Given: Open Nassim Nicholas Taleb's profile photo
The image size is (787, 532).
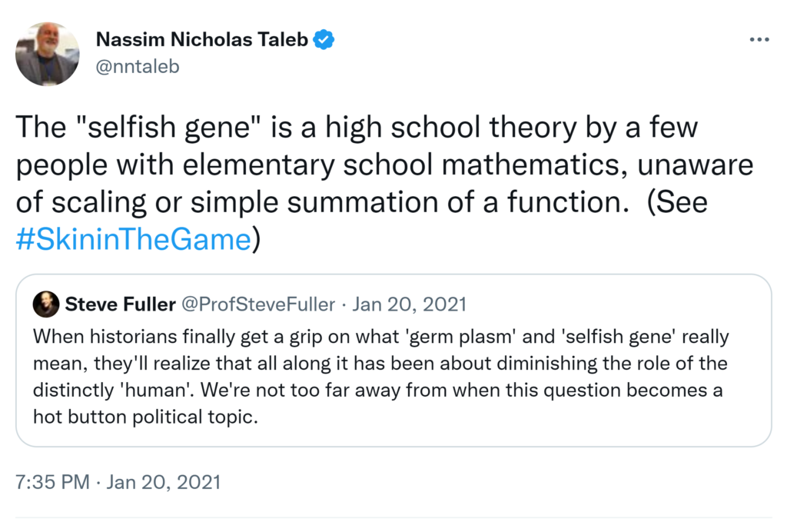Looking at the screenshot, I should (48, 53).
